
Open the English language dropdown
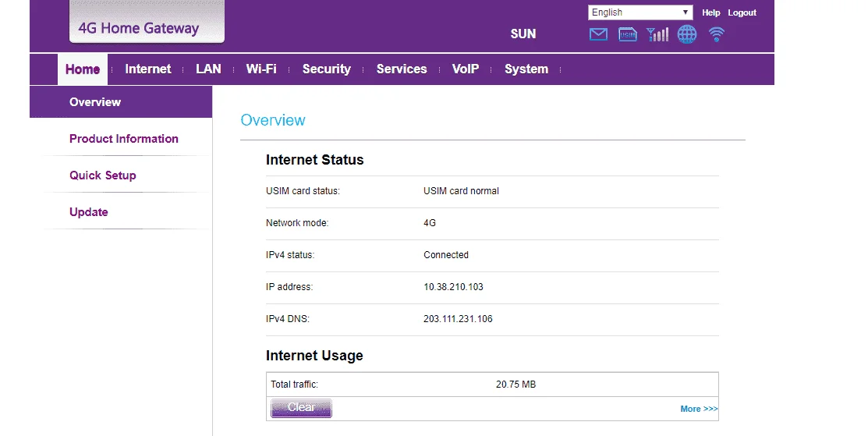640,12
